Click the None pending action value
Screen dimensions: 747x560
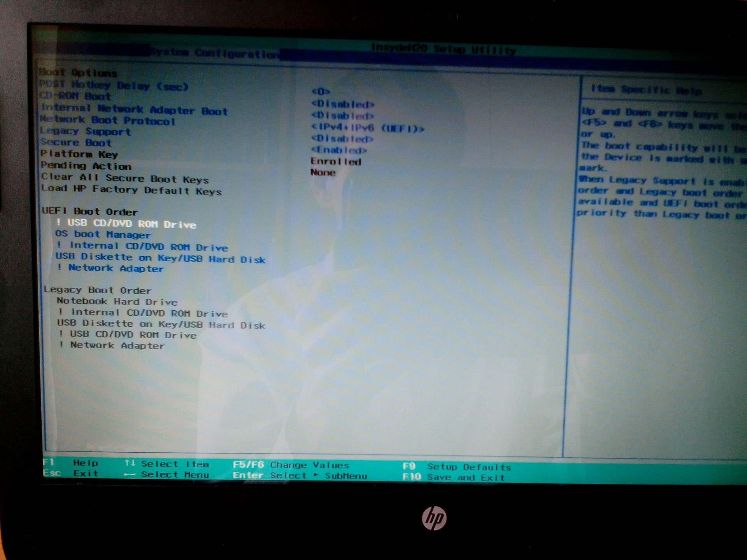(323, 172)
